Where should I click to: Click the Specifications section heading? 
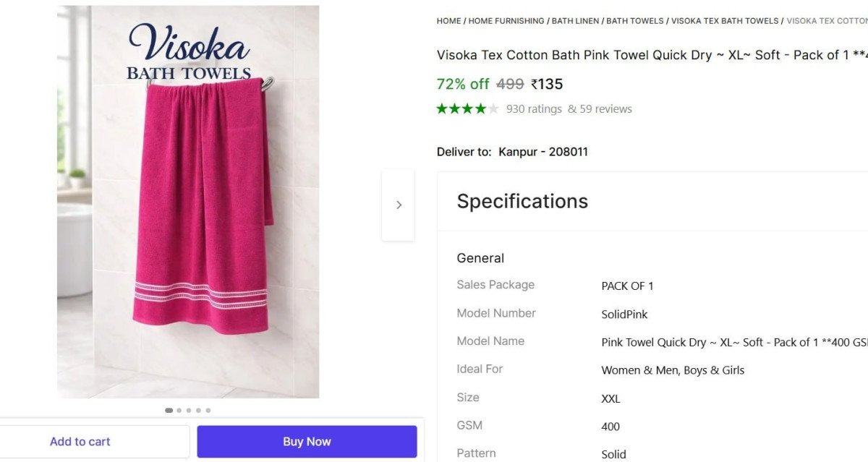point(522,201)
